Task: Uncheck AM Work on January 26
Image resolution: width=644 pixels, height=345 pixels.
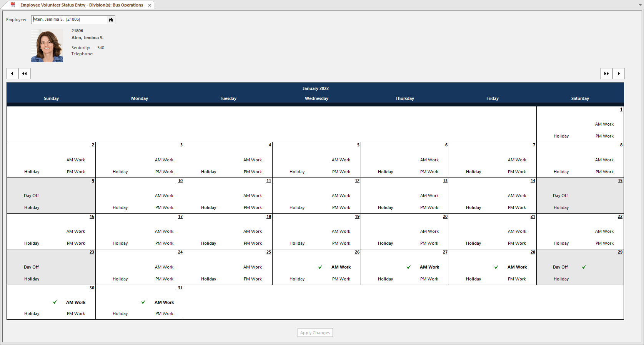Action: coord(320,267)
